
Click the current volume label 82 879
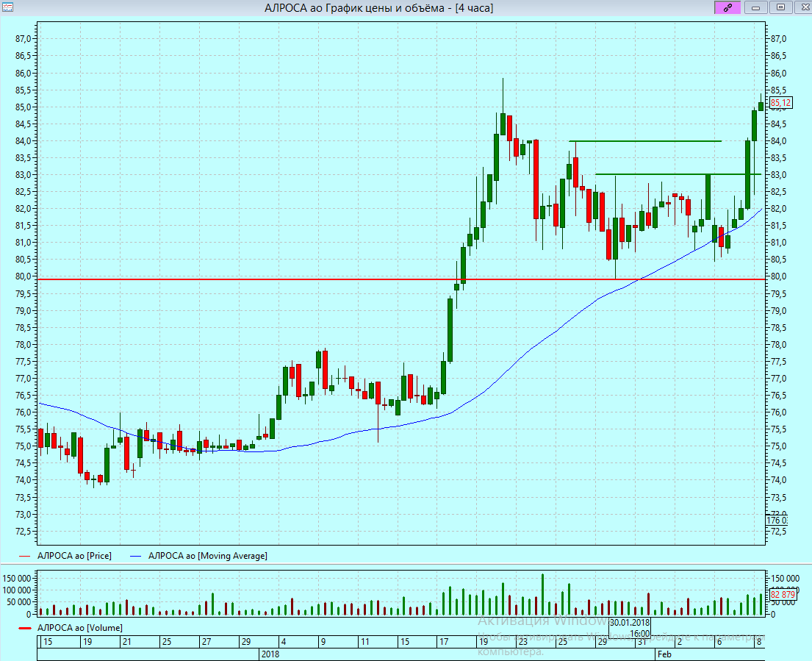click(783, 594)
